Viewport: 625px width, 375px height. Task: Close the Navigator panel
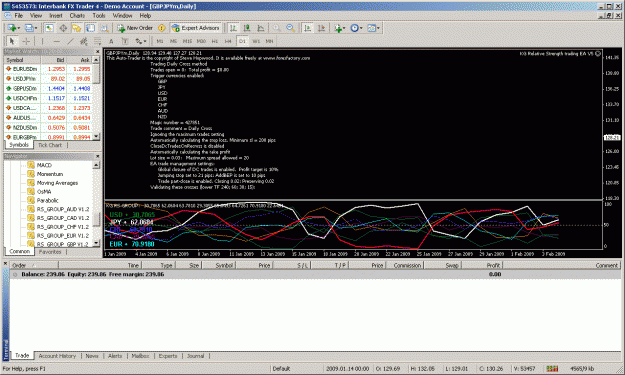97,156
